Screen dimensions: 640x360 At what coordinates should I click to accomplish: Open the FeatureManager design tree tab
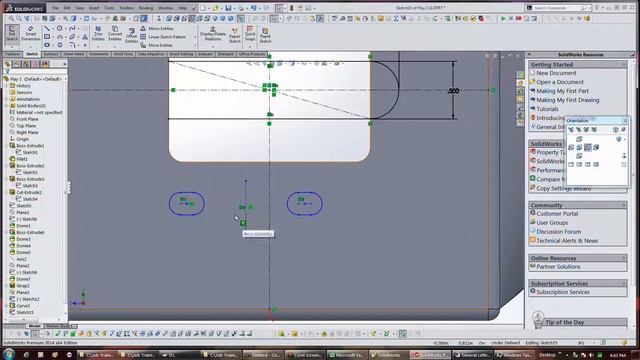pyautogui.click(x=7, y=64)
